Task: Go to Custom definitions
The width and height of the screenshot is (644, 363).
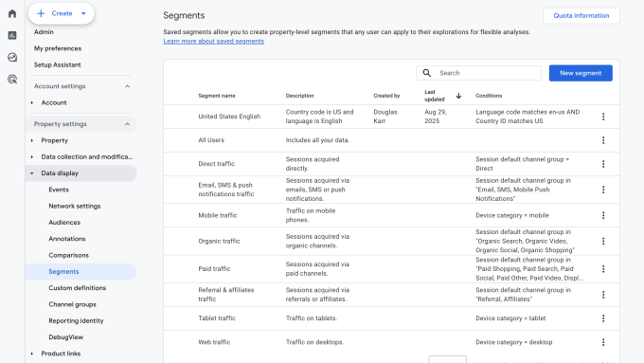Action: pos(78,288)
